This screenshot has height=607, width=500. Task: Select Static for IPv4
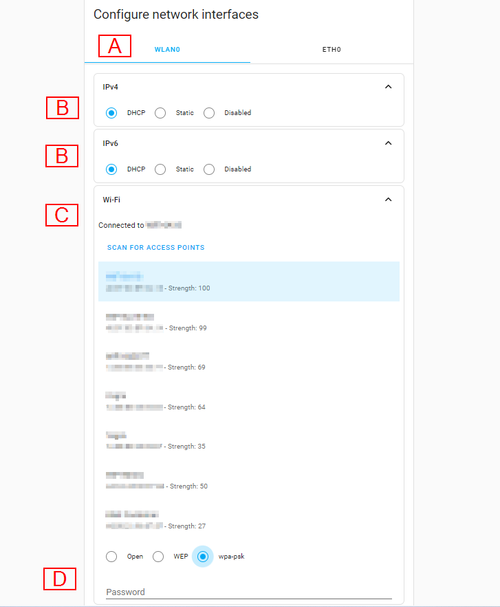pyautogui.click(x=160, y=113)
